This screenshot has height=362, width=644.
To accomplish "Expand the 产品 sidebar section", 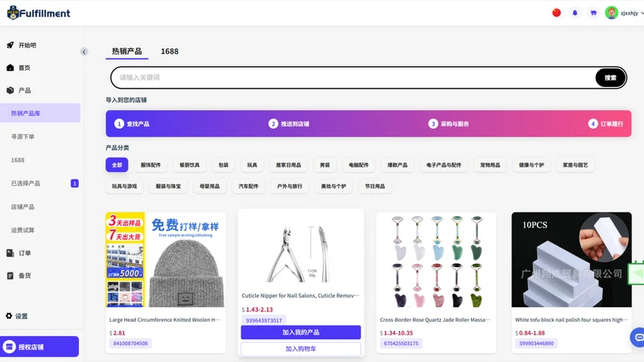I will [19, 90].
